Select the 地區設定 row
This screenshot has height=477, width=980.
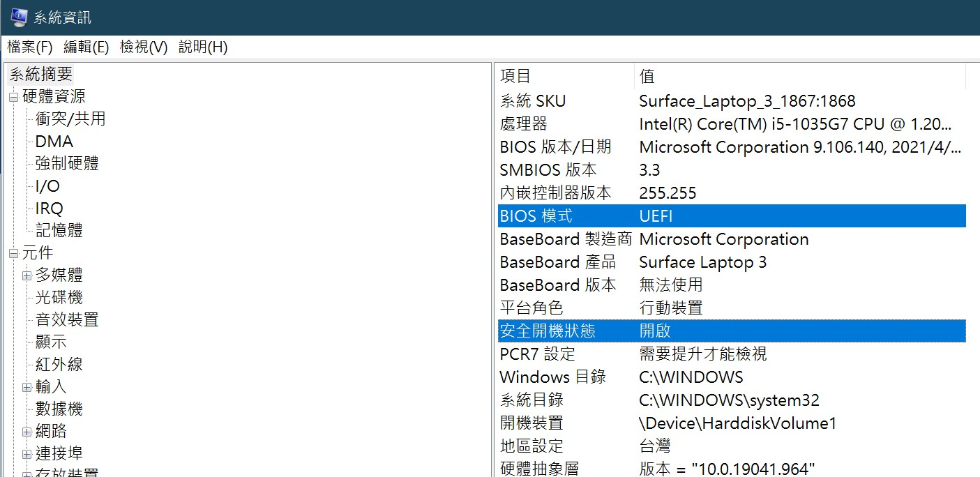[x=732, y=446]
